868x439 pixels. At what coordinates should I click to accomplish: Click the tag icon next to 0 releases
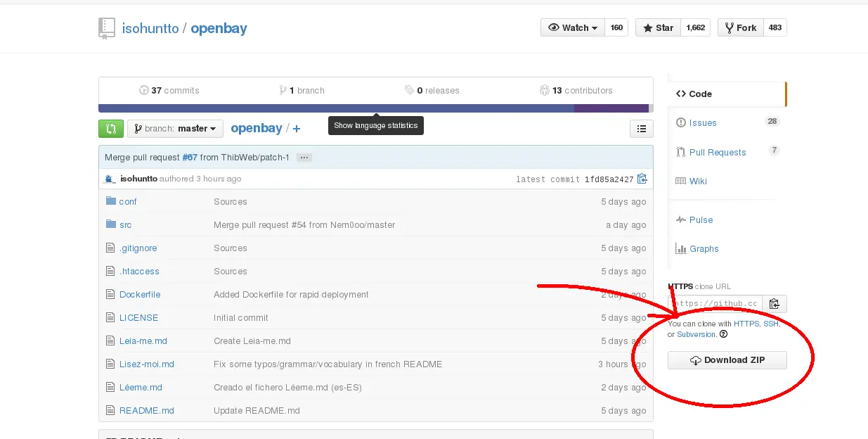click(410, 90)
